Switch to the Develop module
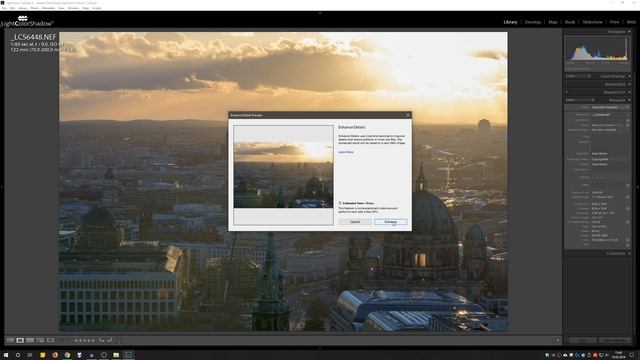This screenshot has height=360, width=640. [x=533, y=22]
